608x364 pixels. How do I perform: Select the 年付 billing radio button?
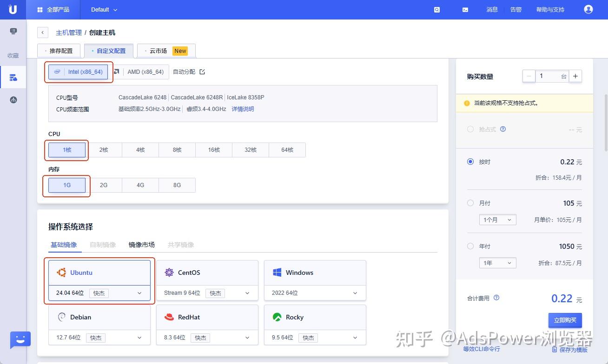(x=470, y=246)
